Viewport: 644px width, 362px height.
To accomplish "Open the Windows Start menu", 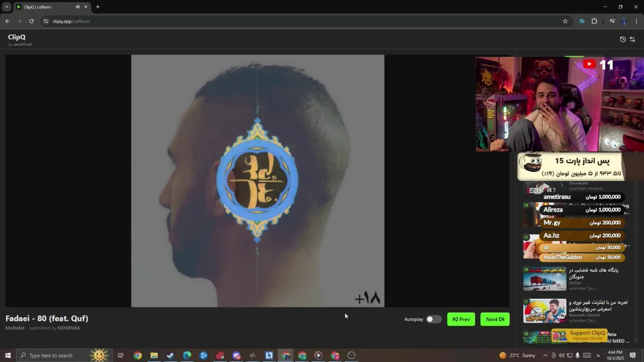I will pyautogui.click(x=8, y=355).
